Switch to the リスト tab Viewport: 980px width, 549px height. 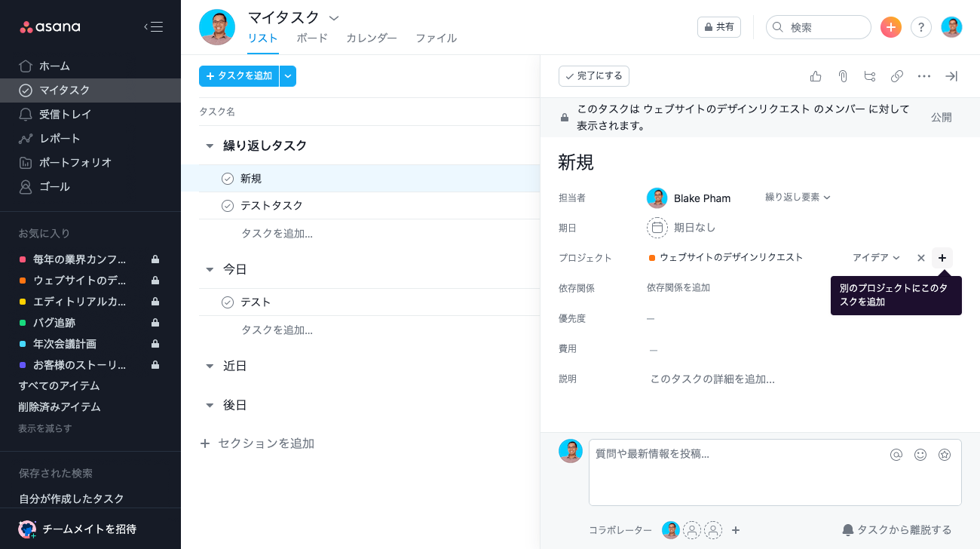(263, 38)
